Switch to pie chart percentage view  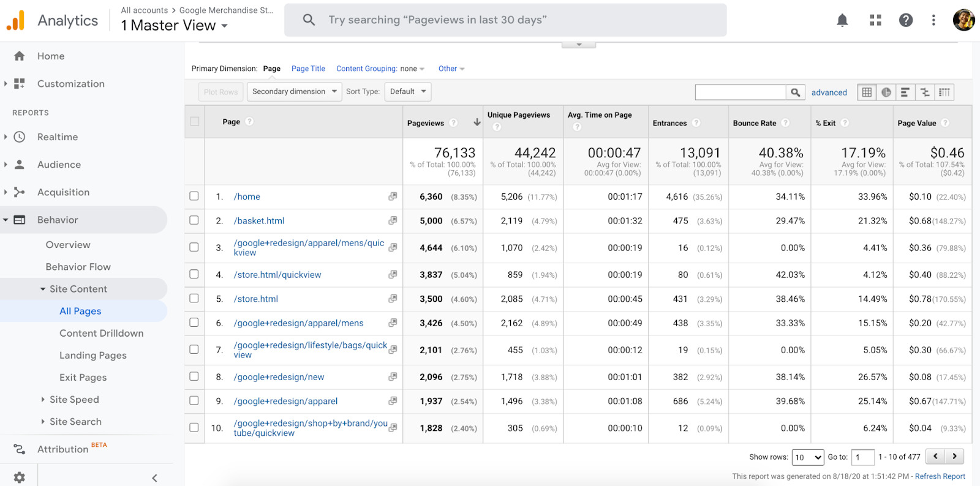point(886,92)
